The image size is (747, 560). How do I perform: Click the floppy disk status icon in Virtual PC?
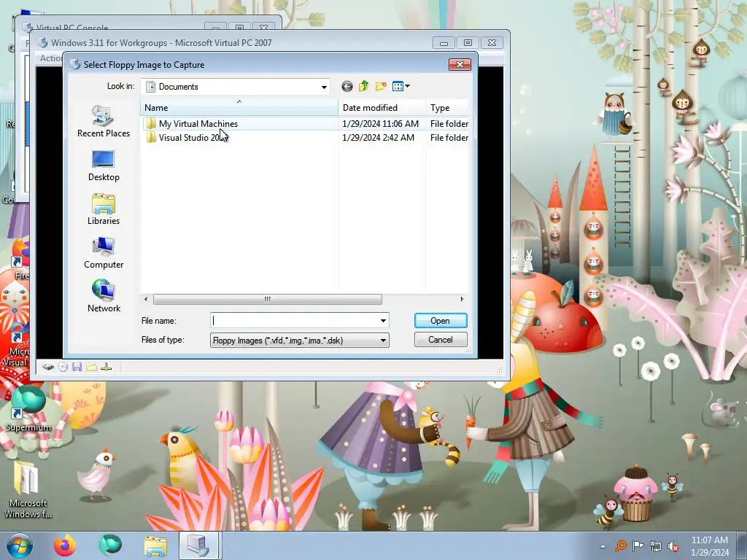[77, 367]
